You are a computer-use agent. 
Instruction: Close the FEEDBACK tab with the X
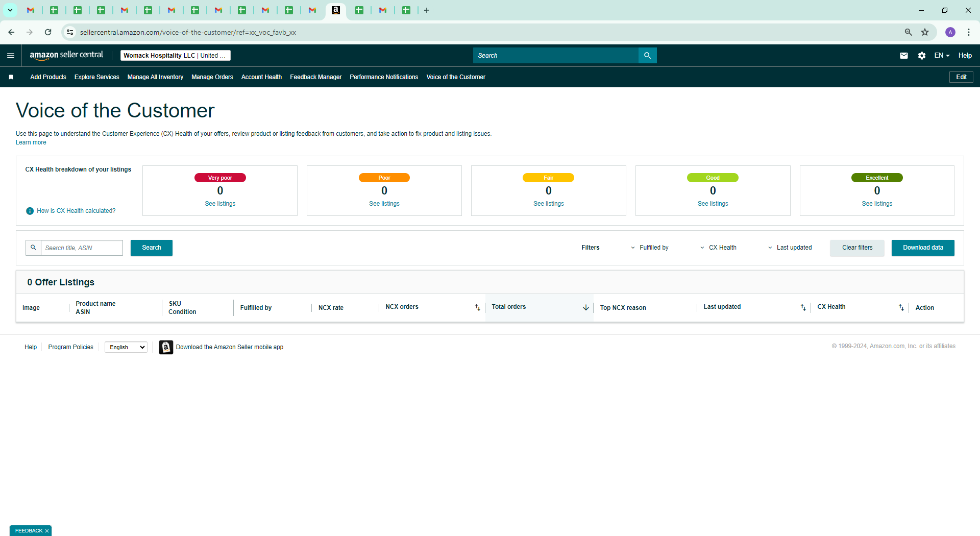47,531
